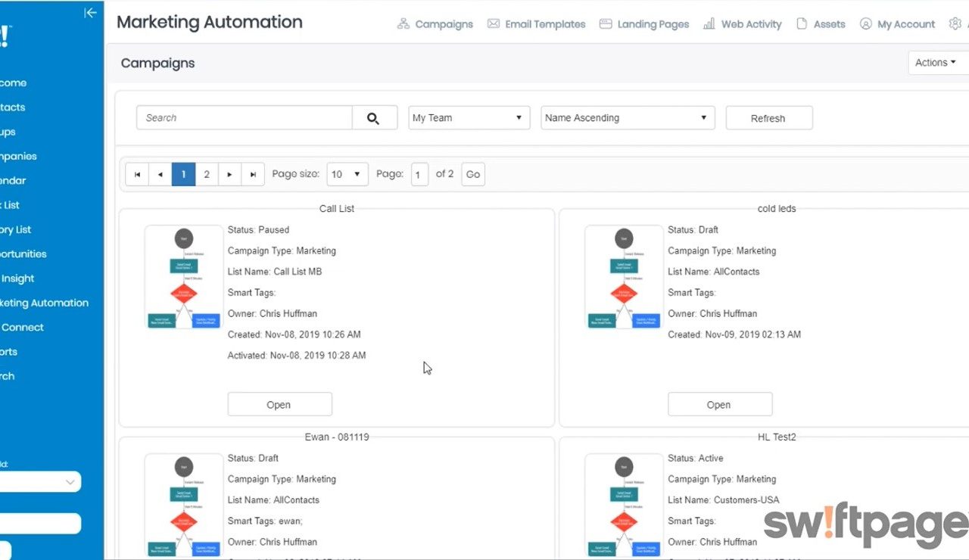969x560 pixels.
Task: Click the campaign Search input field
Action: point(245,118)
